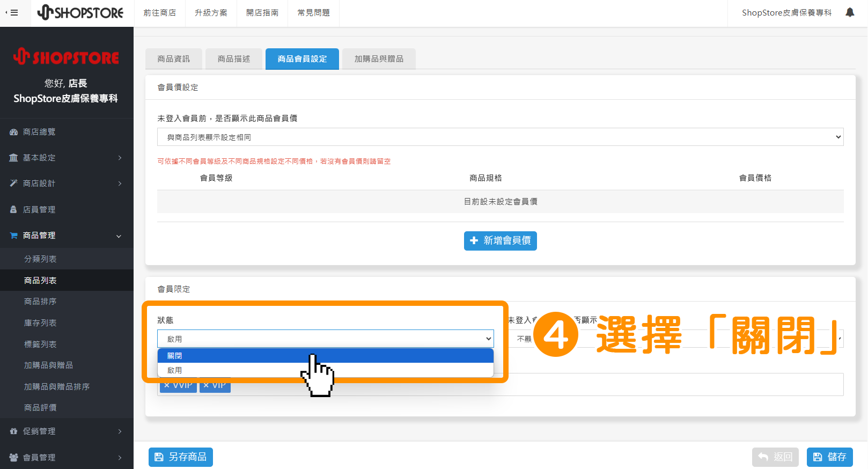Click the 店員管理 staff icon
Viewport: 868px width, 469px height.
[x=14, y=210]
